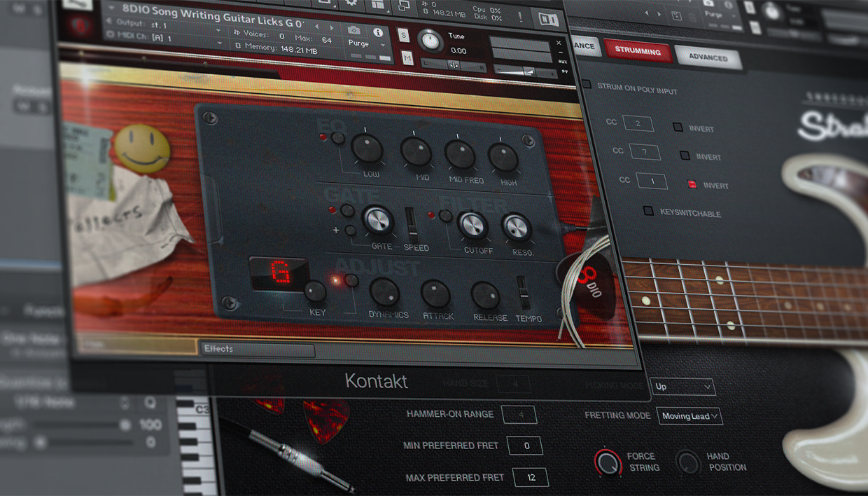Image resolution: width=868 pixels, height=496 pixels.
Task: Click the Filter Reso. knob
Action: click(517, 227)
